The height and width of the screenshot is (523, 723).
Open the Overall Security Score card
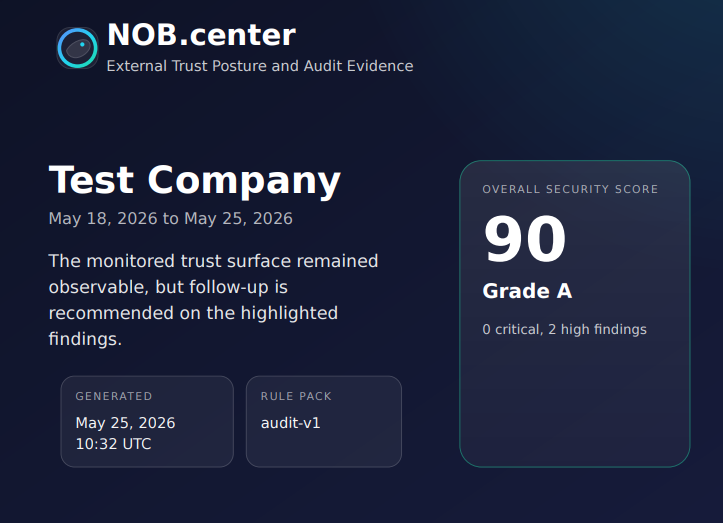575,314
